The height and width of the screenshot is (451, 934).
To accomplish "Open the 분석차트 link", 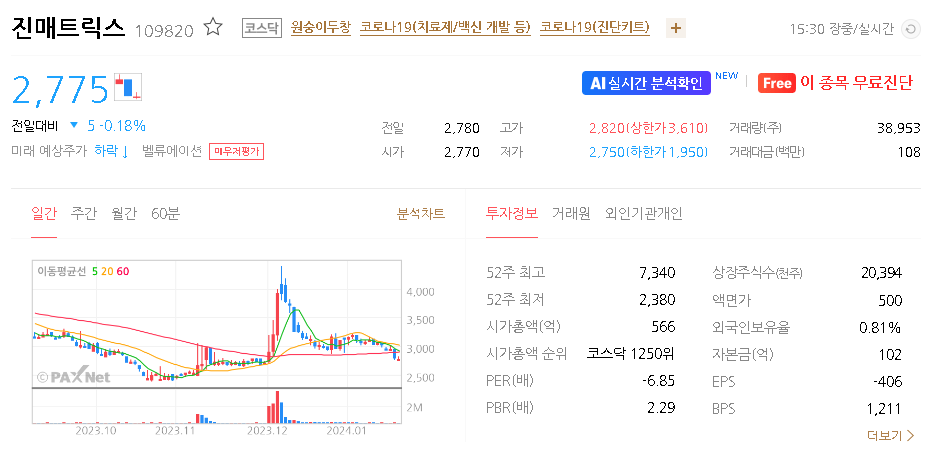I will [421, 213].
